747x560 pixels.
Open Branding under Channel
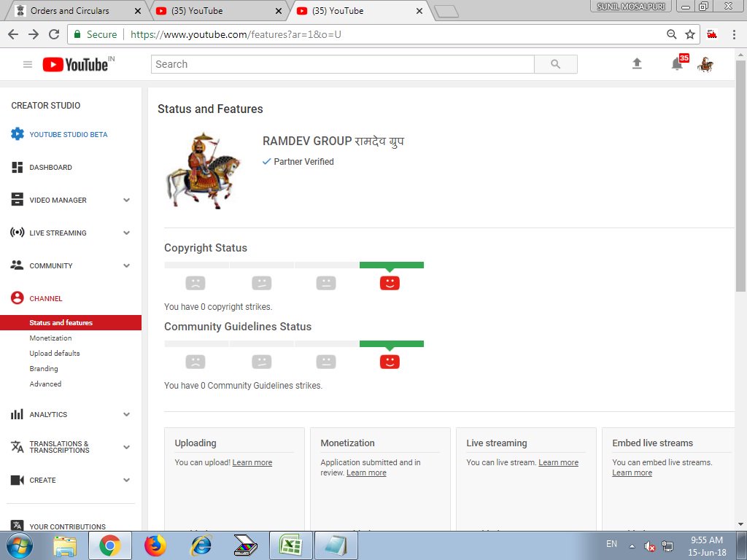[x=44, y=368]
